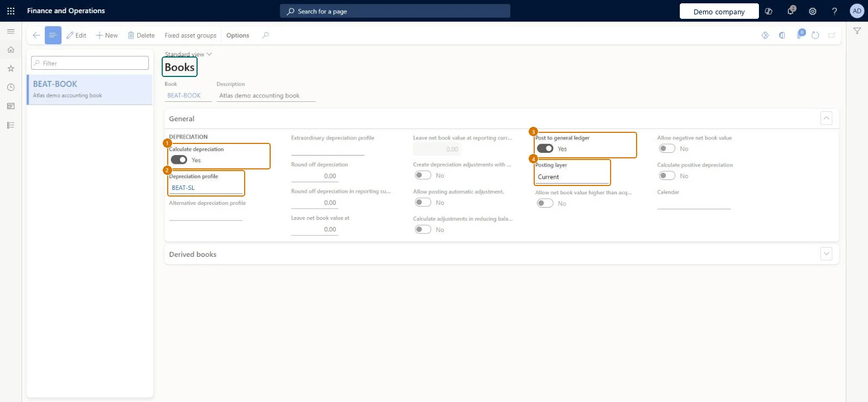Toggle Create depreciation adjustments switch
This screenshot has width=868, height=402.
tap(423, 176)
